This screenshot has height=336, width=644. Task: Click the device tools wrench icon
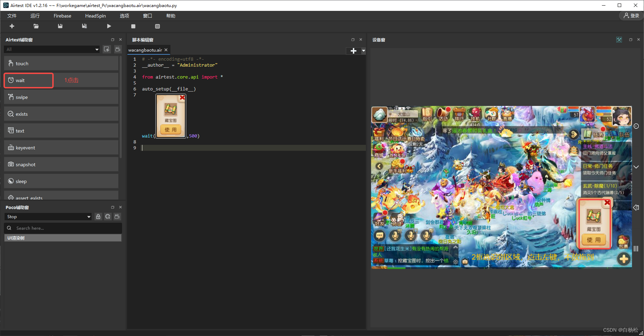(619, 40)
